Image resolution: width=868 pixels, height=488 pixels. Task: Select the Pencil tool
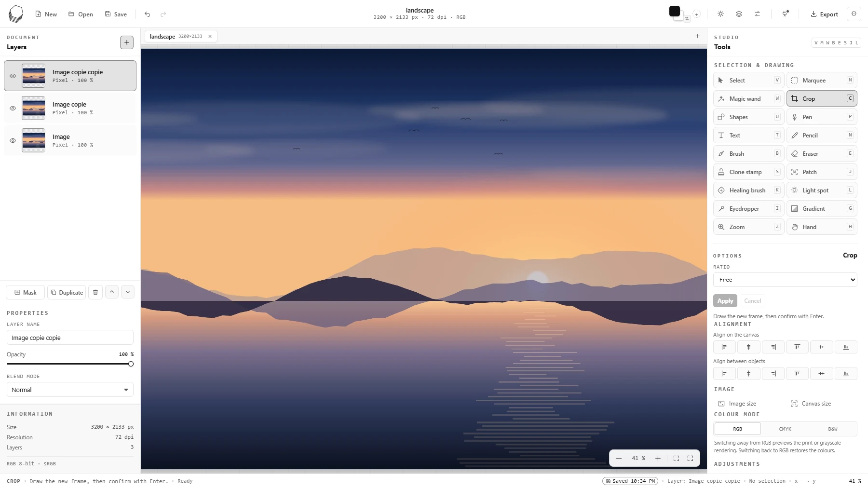coord(822,136)
